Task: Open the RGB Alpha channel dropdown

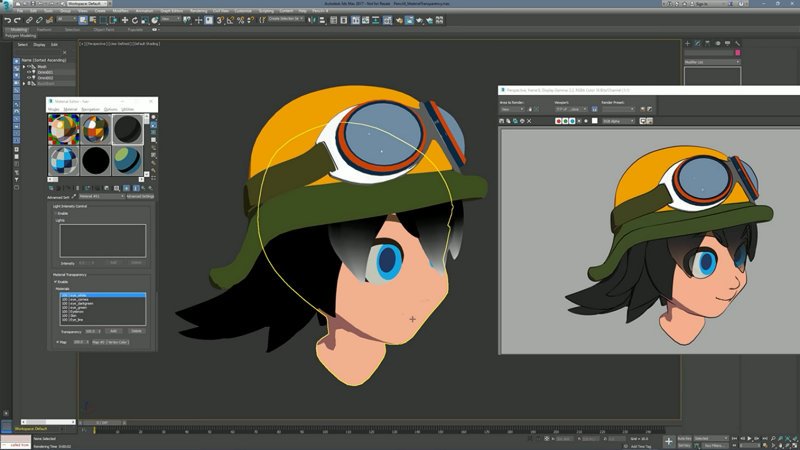Action: (618, 121)
